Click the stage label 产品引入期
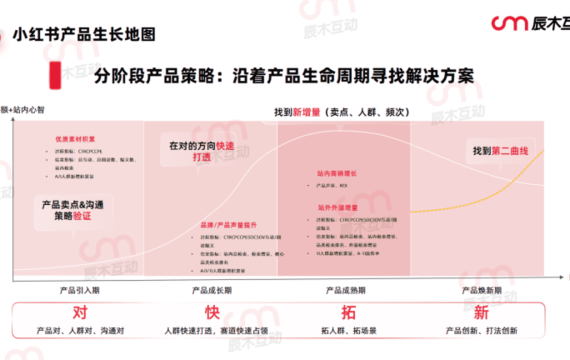The image size is (570, 360). pos(80,290)
